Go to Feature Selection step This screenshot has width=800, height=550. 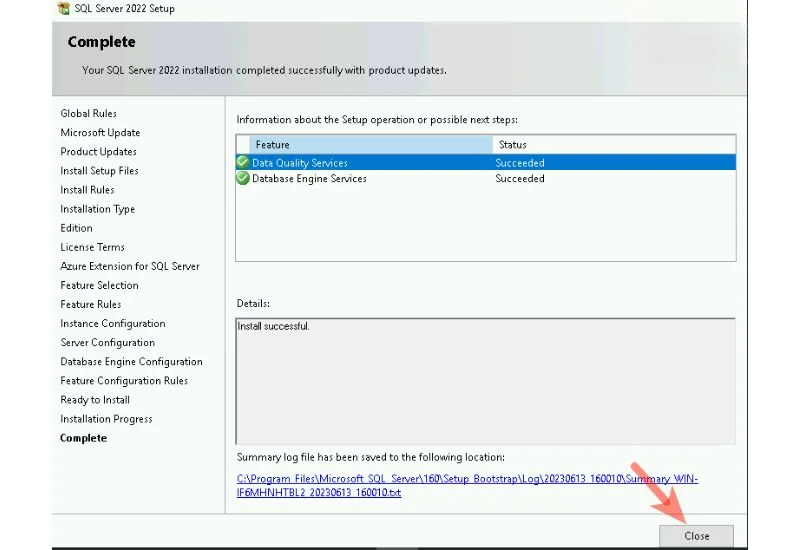(99, 286)
